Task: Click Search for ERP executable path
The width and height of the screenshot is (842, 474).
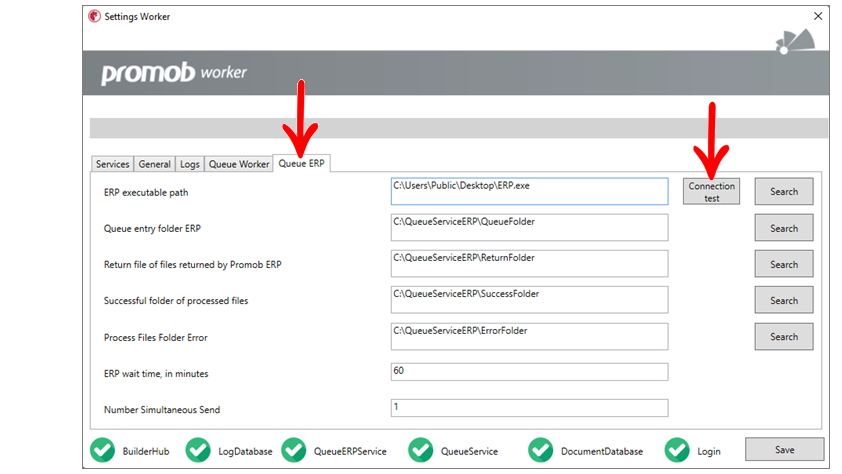Action: [784, 192]
